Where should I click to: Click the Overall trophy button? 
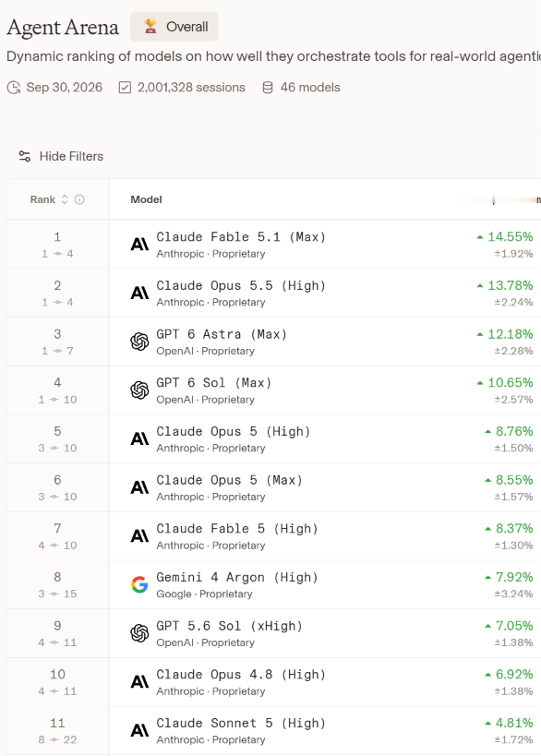pos(174,27)
